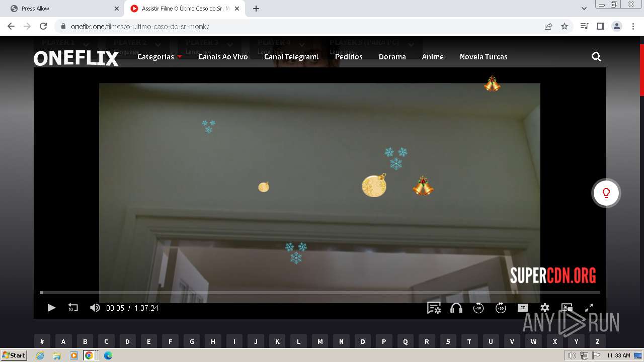Filter titles by letter Q
The width and height of the screenshot is (644, 362).
click(406, 341)
